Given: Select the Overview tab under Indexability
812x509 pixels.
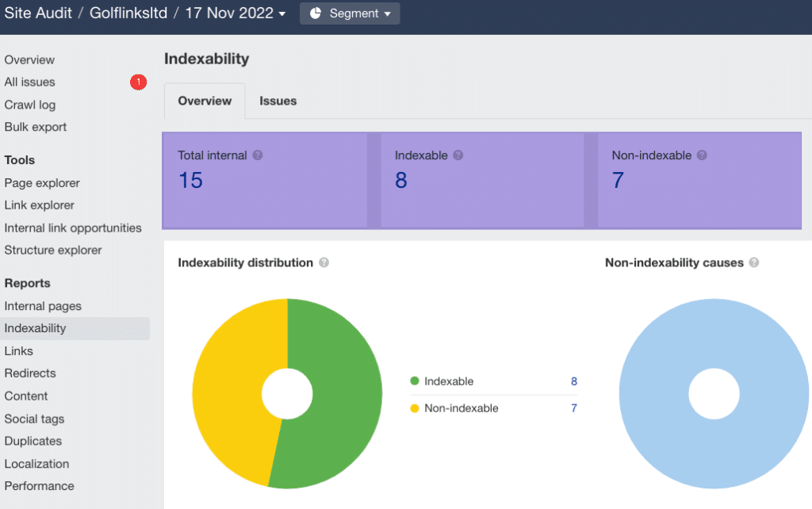Looking at the screenshot, I should 205,101.
